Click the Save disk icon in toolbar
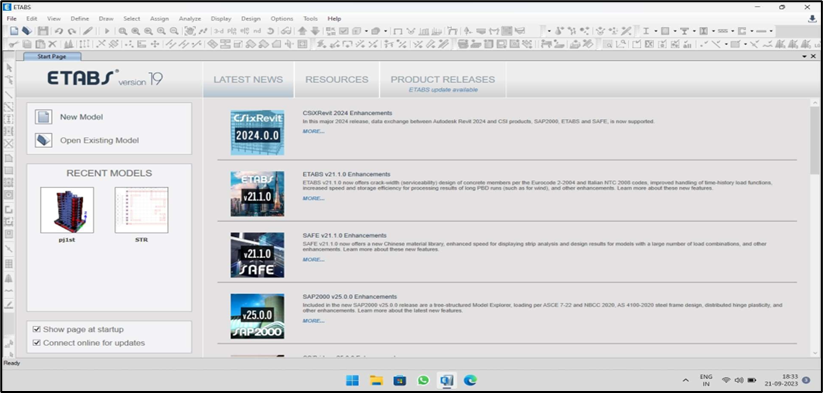The image size is (823, 393). pos(43,31)
